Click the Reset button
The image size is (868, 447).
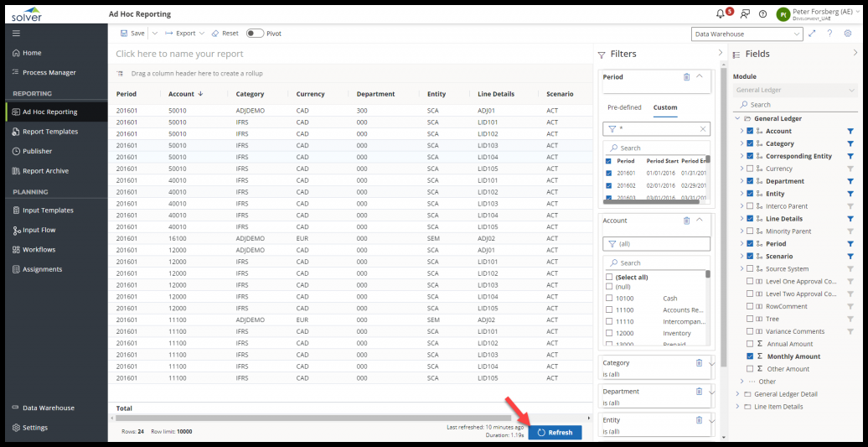tap(225, 34)
